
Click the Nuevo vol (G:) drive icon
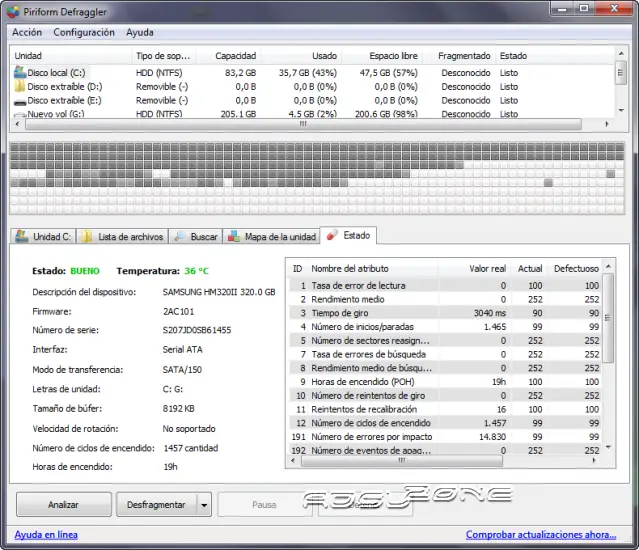click(20, 115)
